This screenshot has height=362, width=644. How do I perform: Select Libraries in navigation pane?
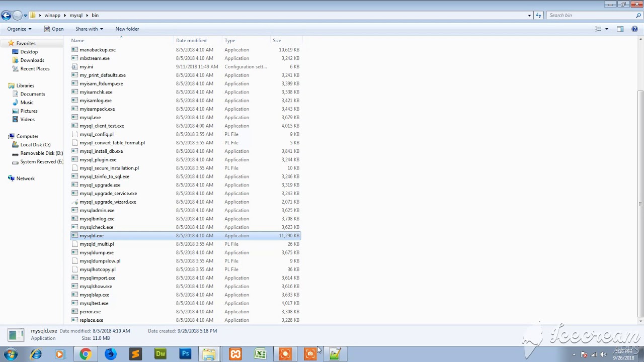point(25,85)
